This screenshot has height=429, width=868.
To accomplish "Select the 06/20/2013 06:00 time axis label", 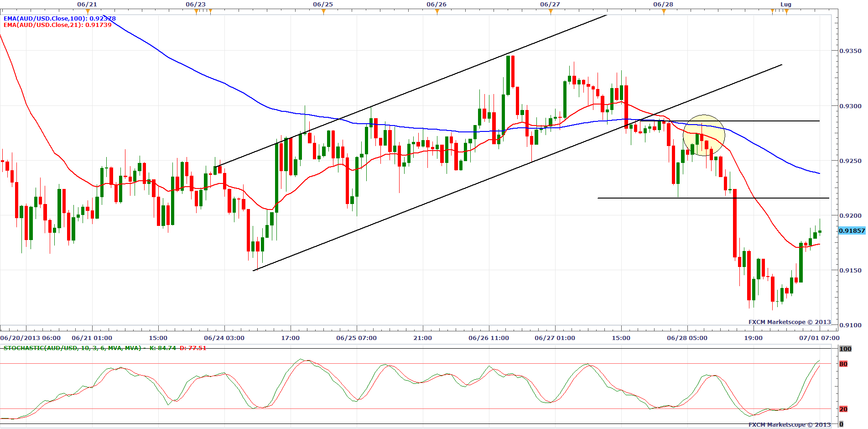I will tap(31, 338).
